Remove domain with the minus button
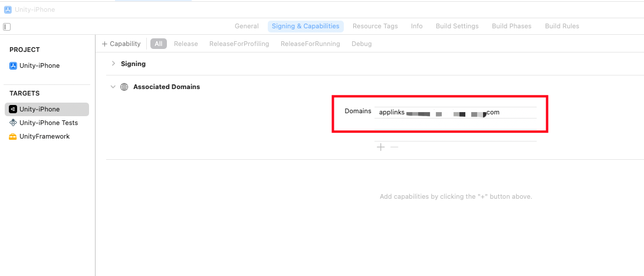 pyautogui.click(x=395, y=147)
